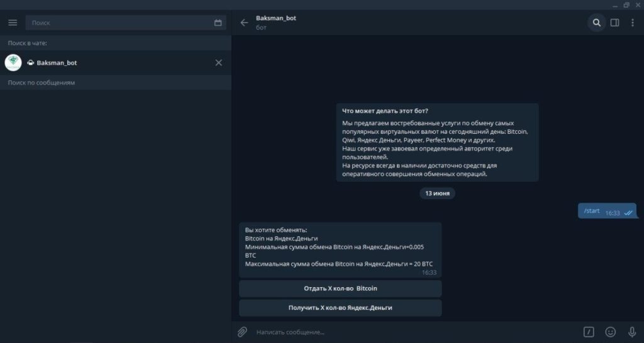The image size is (644, 343).
Task: Click the Поиск в чате: label
Action: click(x=28, y=43)
